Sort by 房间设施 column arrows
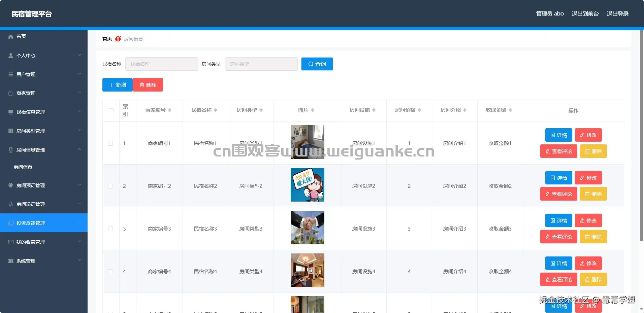Viewport: 644px width, 313px height. point(374,110)
